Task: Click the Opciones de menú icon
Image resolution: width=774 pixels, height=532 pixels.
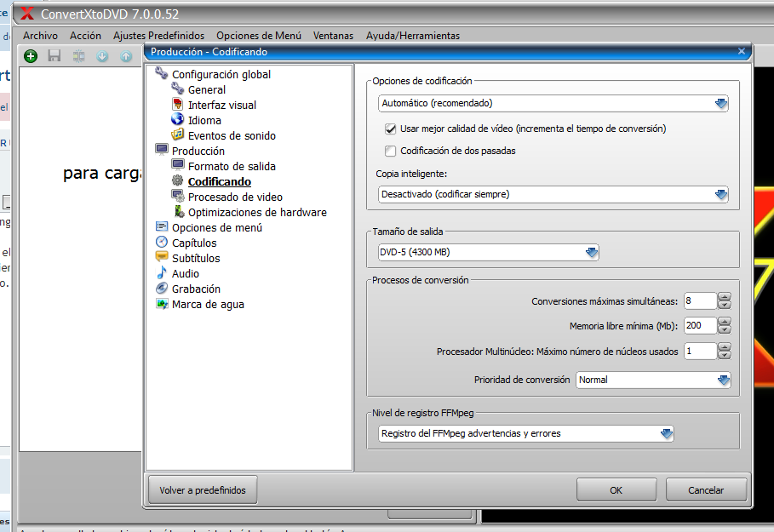Action: [162, 226]
